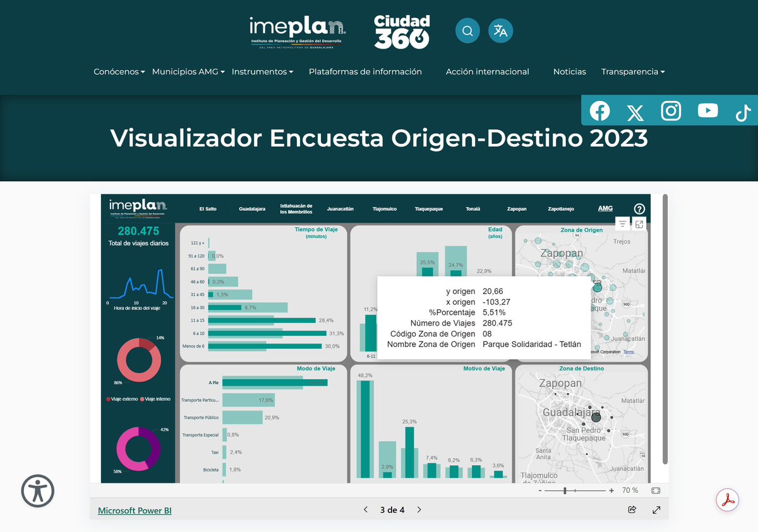The image size is (758, 532).
Task: Open the site search magnifier icon
Action: pyautogui.click(x=467, y=30)
